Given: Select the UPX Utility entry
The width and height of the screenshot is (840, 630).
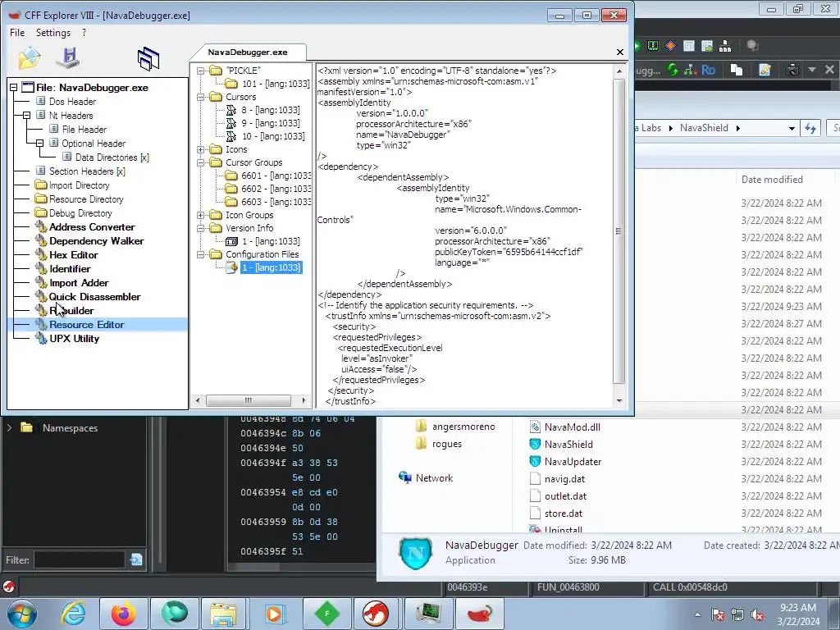Looking at the screenshot, I should (x=74, y=339).
